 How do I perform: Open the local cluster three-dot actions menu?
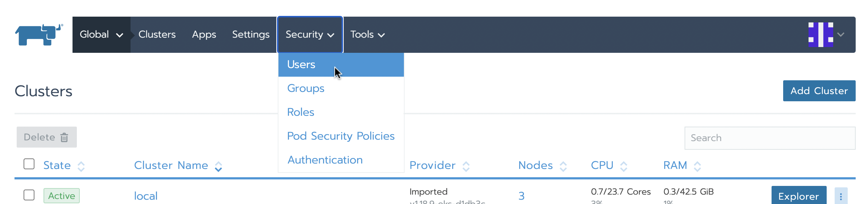coord(840,196)
